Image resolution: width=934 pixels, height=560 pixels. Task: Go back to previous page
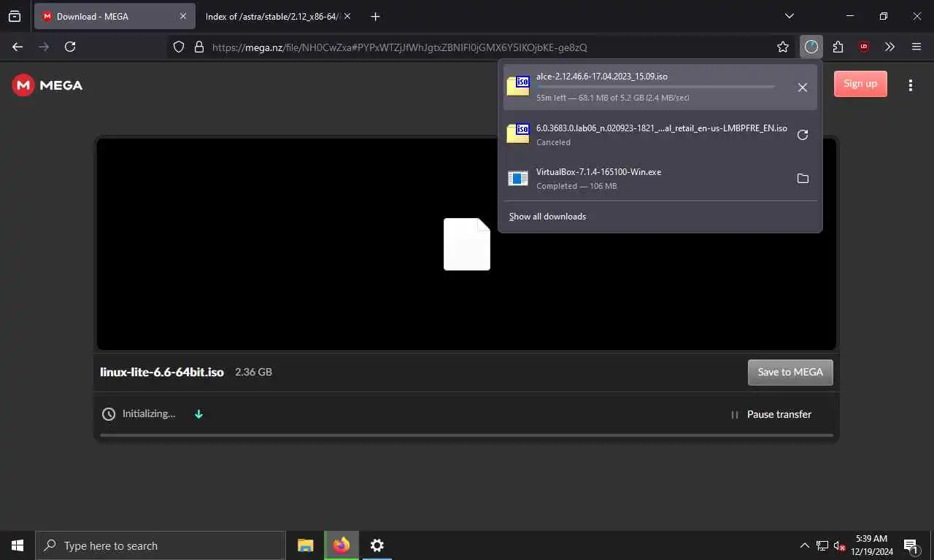[x=18, y=47]
